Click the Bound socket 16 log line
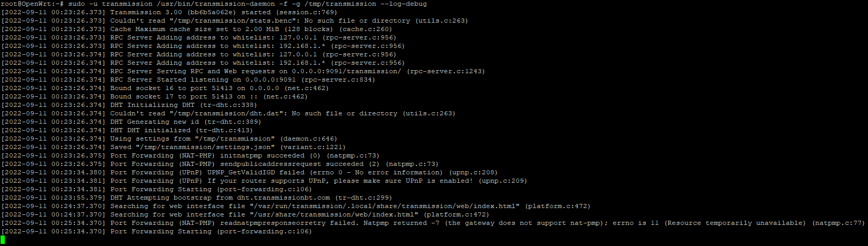The width and height of the screenshot is (868, 246). click(x=165, y=88)
